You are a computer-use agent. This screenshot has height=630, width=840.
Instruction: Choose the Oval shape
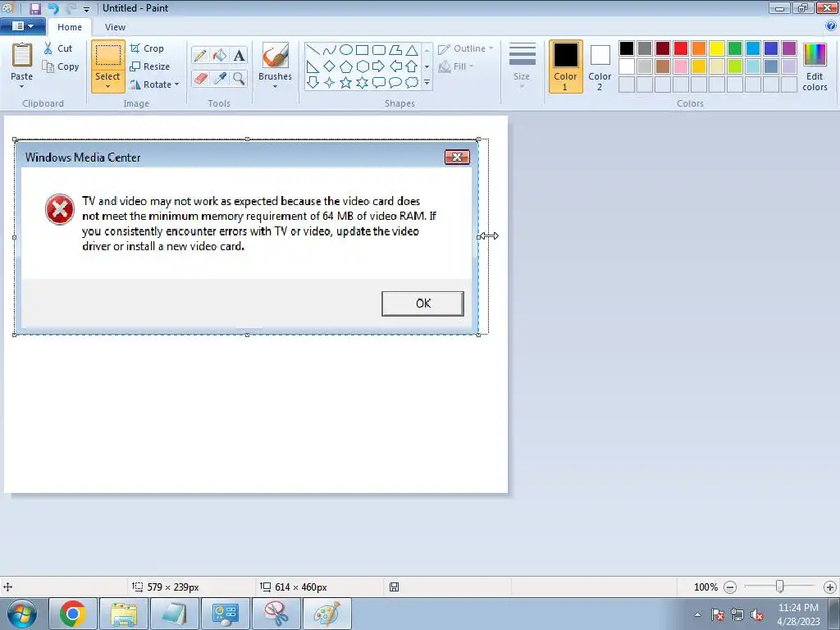coord(346,50)
